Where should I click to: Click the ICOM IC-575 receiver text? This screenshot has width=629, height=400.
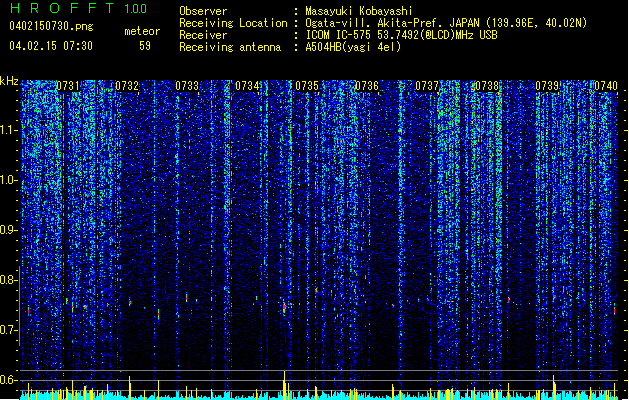point(402,35)
